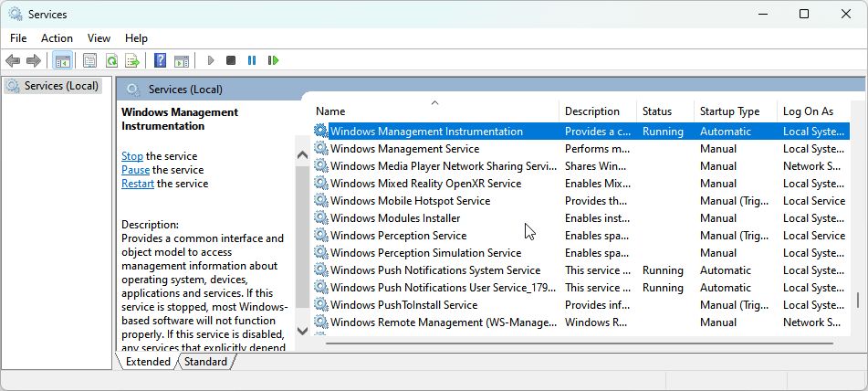Click the Pause the service link

(x=136, y=170)
